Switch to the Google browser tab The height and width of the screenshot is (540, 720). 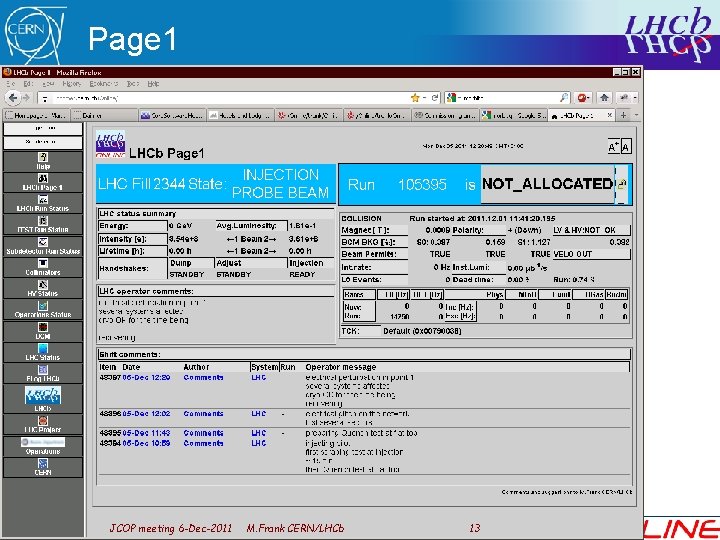click(x=513, y=115)
